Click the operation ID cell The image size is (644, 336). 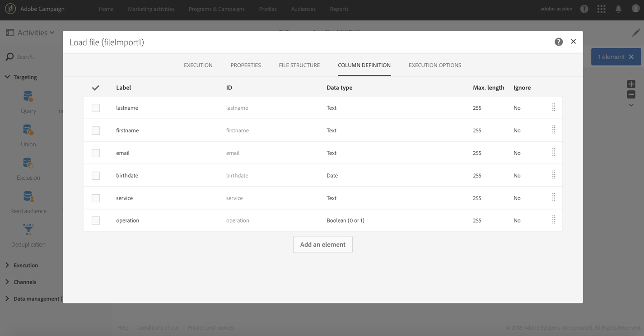(238, 220)
